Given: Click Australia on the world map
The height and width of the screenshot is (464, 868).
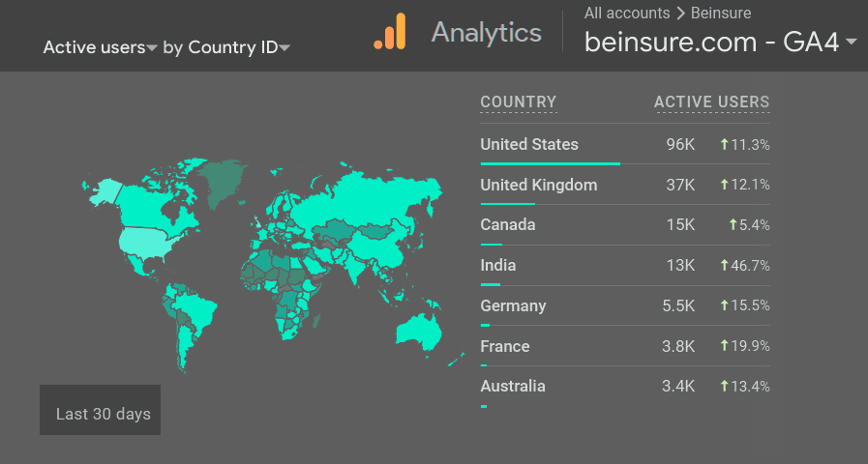Looking at the screenshot, I should [420, 332].
